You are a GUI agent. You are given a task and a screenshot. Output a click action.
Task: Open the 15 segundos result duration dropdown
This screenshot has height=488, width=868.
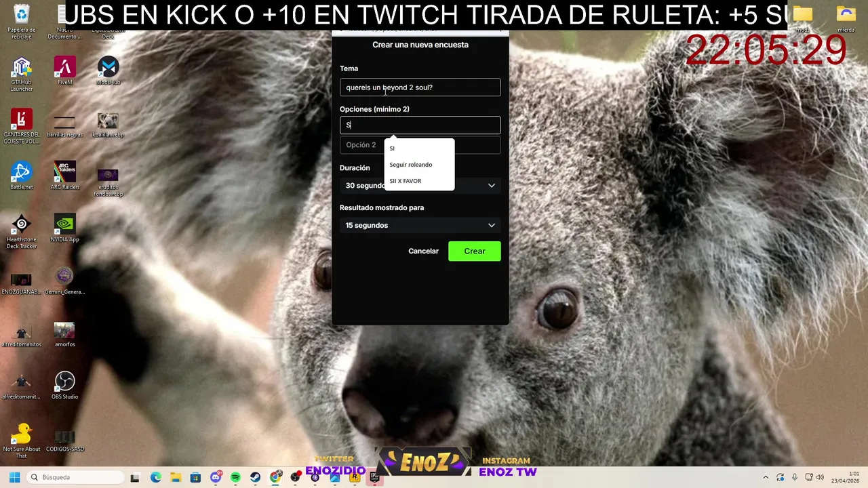(420, 225)
